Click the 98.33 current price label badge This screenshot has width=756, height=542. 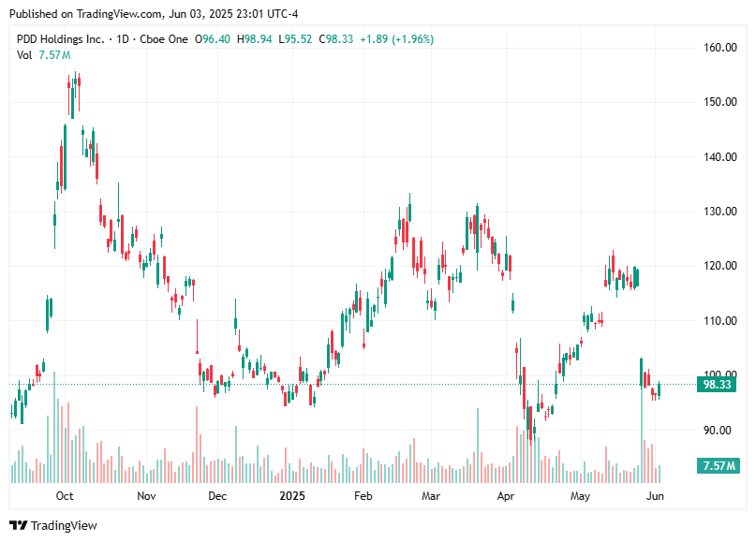pyautogui.click(x=717, y=384)
